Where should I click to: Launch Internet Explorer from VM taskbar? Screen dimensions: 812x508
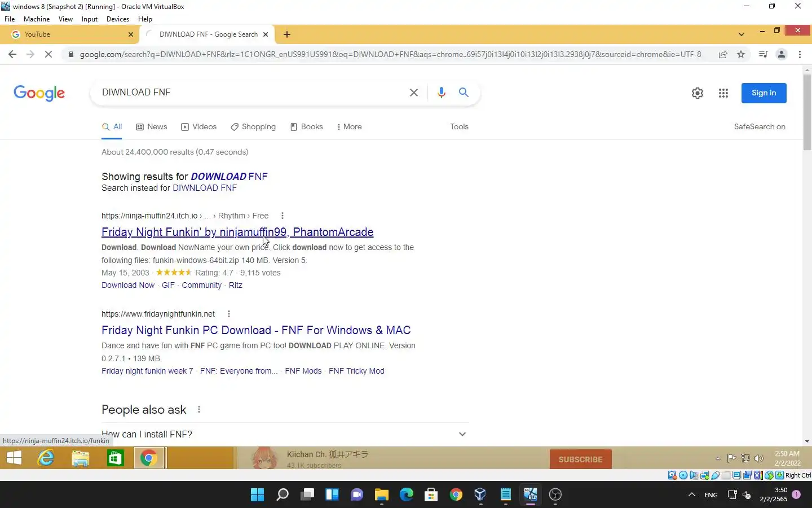coord(46,458)
